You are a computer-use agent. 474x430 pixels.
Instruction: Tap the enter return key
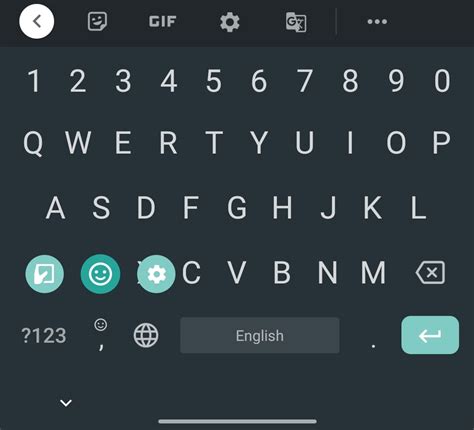click(x=430, y=335)
